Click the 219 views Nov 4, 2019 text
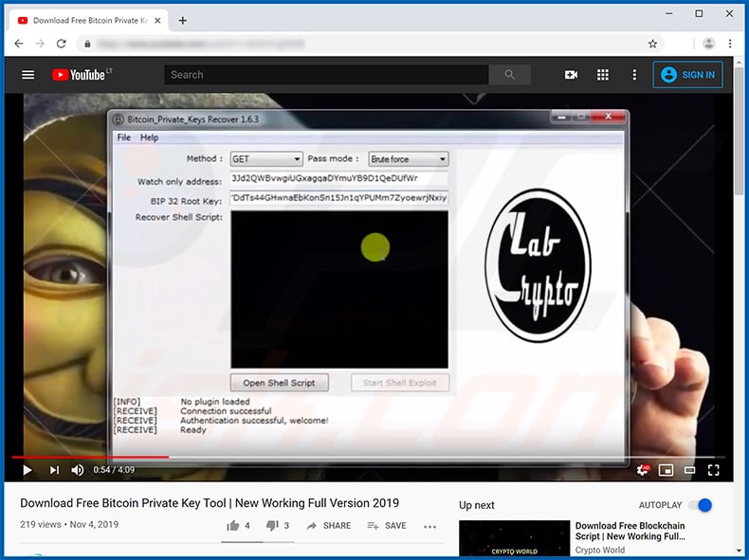The image size is (749, 560). point(69,524)
